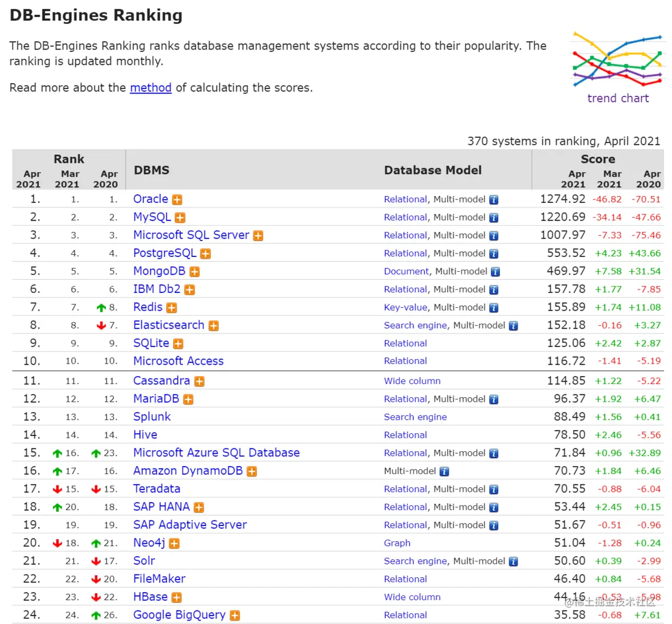Click Search engine link in Splunk row

point(415,417)
